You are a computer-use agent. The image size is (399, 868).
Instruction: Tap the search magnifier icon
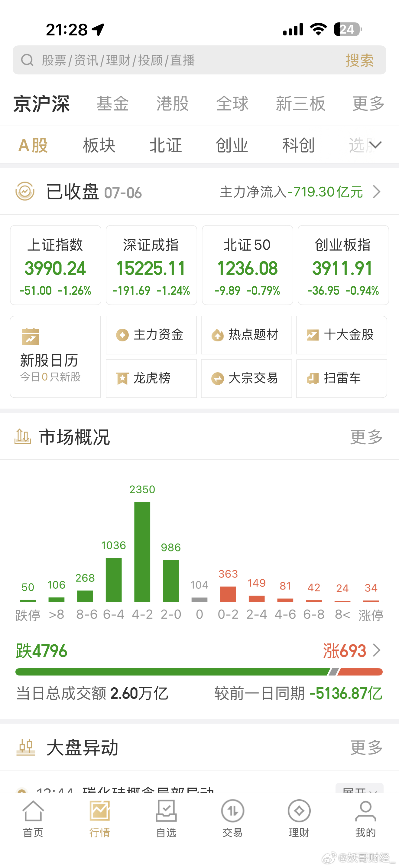pos(27,60)
